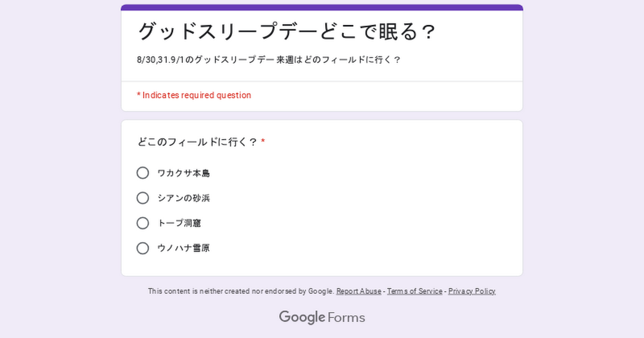
Task: Click the form title グッドスリープデーどこで眠る？
Action: tap(286, 32)
